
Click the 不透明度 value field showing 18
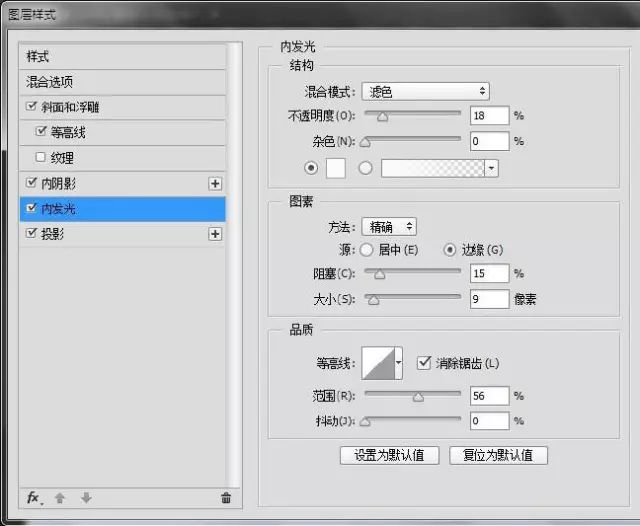(x=489, y=115)
